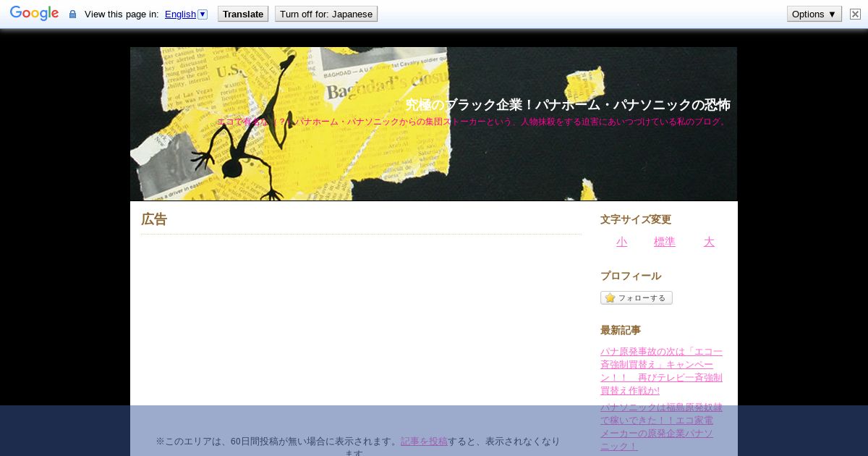Click the 'View this page in:' label
Screen dimensions: 868x456
click(122, 14)
